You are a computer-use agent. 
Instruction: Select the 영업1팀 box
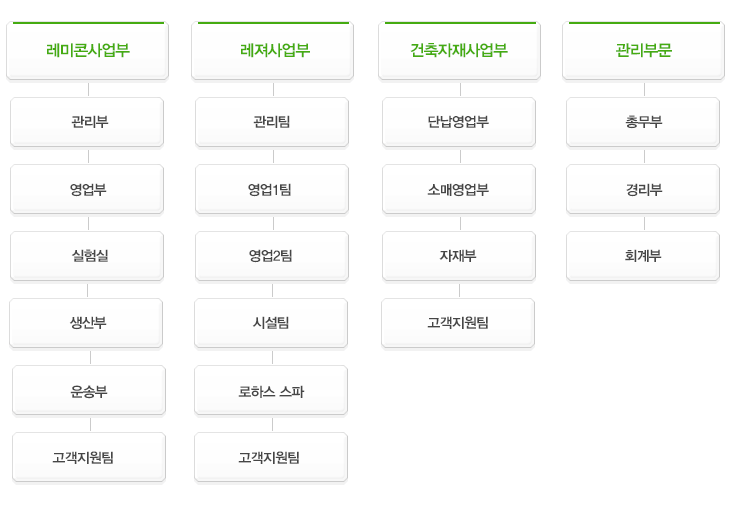pyautogui.click(x=272, y=189)
